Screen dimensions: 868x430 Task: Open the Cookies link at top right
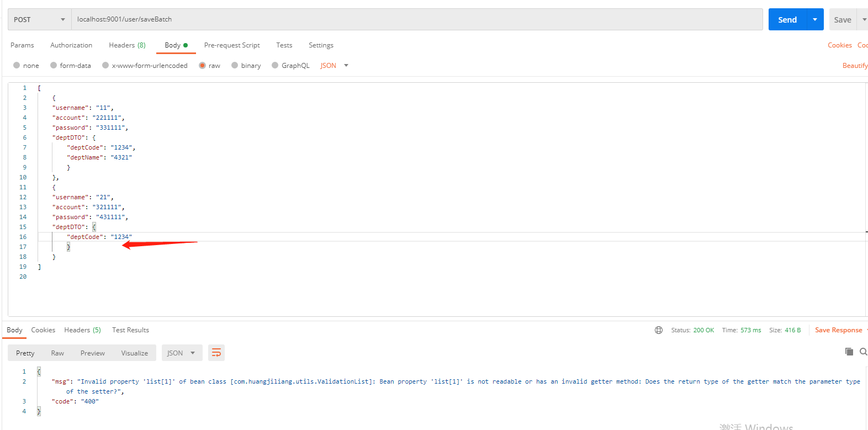(x=840, y=45)
